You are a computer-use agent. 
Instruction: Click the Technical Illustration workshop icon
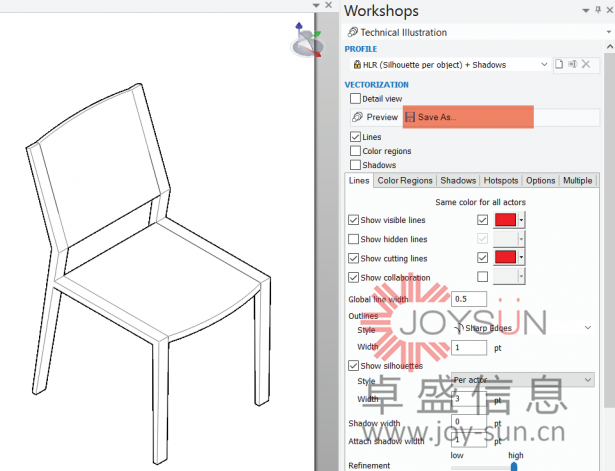pos(353,32)
